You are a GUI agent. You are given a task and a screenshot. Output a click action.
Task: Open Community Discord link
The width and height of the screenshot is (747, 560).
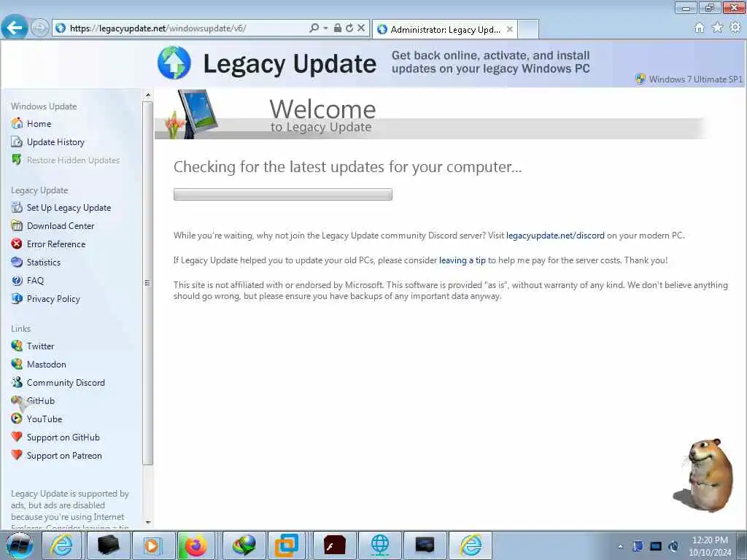(66, 383)
